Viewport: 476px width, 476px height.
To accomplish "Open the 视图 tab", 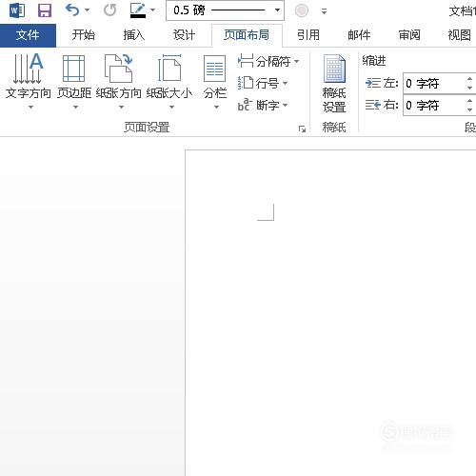I will 459,35.
